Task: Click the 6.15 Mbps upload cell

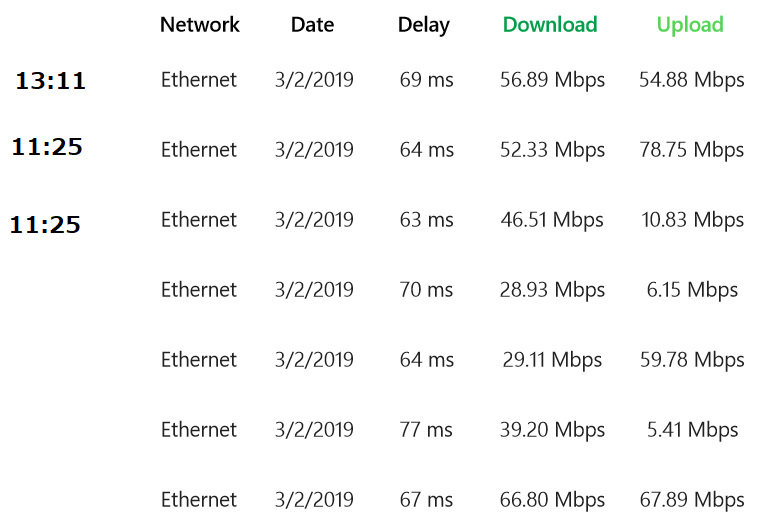Action: [x=692, y=290]
